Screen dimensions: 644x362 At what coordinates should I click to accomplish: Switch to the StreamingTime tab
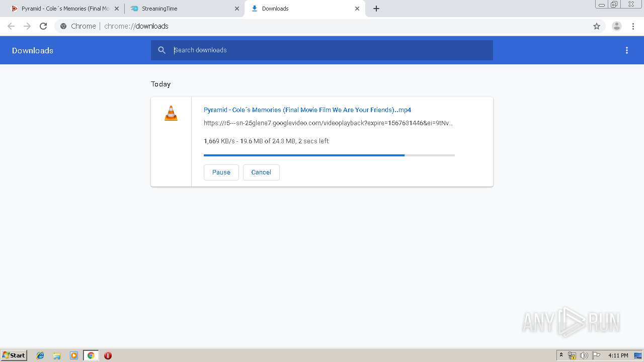(x=185, y=9)
